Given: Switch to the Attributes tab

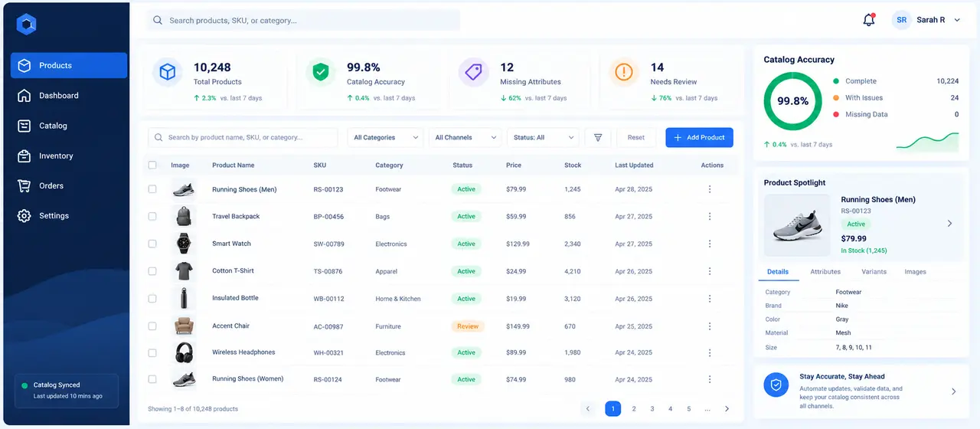Looking at the screenshot, I should (825, 272).
